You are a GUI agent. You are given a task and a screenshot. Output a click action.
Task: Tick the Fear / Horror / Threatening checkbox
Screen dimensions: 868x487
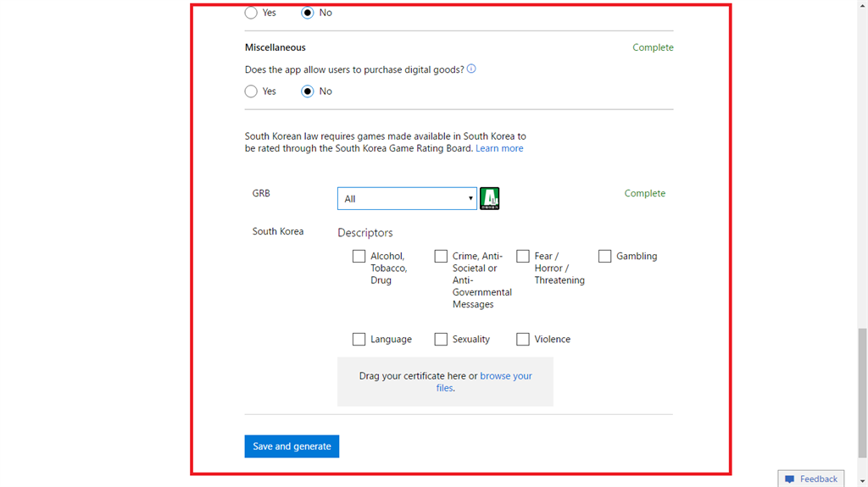(523, 256)
